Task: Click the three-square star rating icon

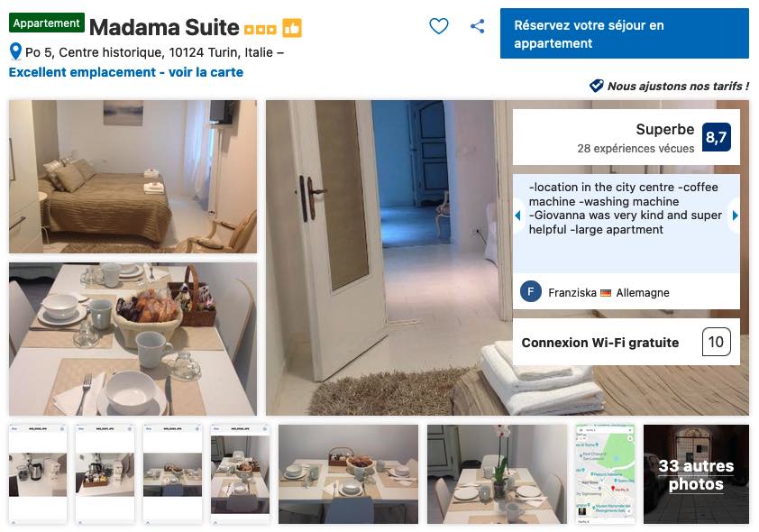Action: tap(260, 30)
